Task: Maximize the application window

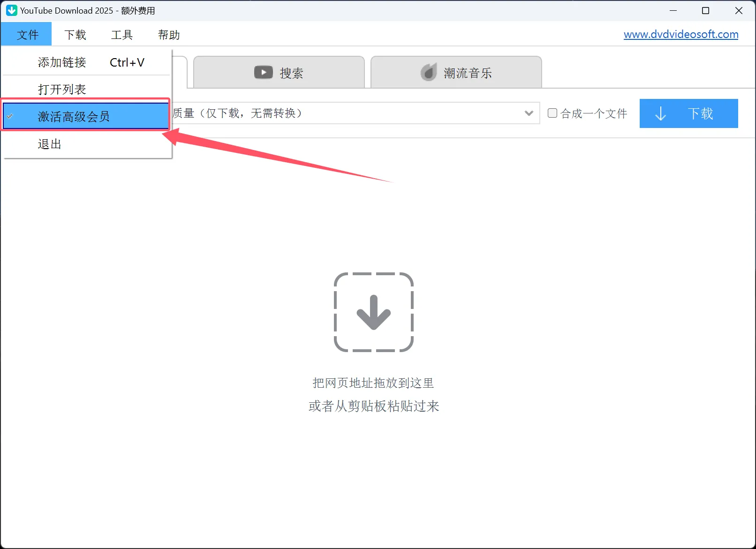Action: tap(705, 10)
